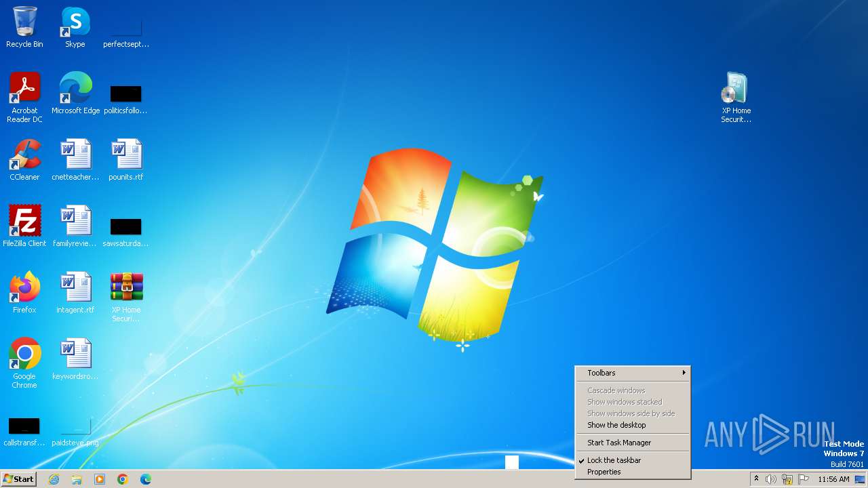Click the Show desktop button at taskbar end
The image size is (868, 488).
(x=860, y=479)
